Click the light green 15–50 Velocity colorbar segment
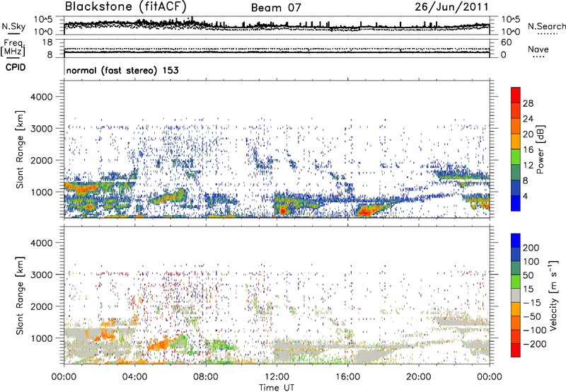566x392 pixels. (516, 282)
